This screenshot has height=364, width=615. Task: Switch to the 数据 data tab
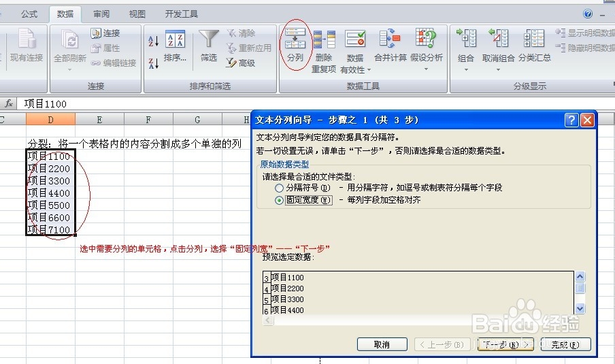tap(65, 14)
